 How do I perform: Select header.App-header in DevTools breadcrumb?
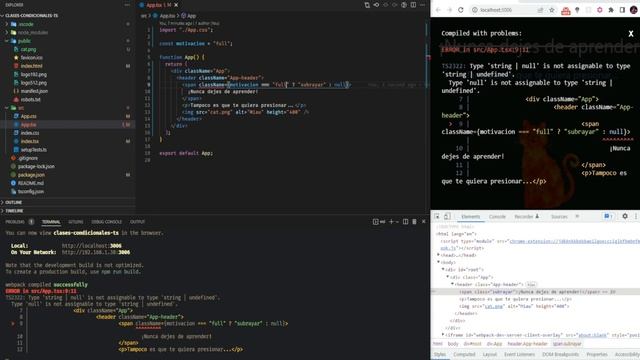point(527,344)
